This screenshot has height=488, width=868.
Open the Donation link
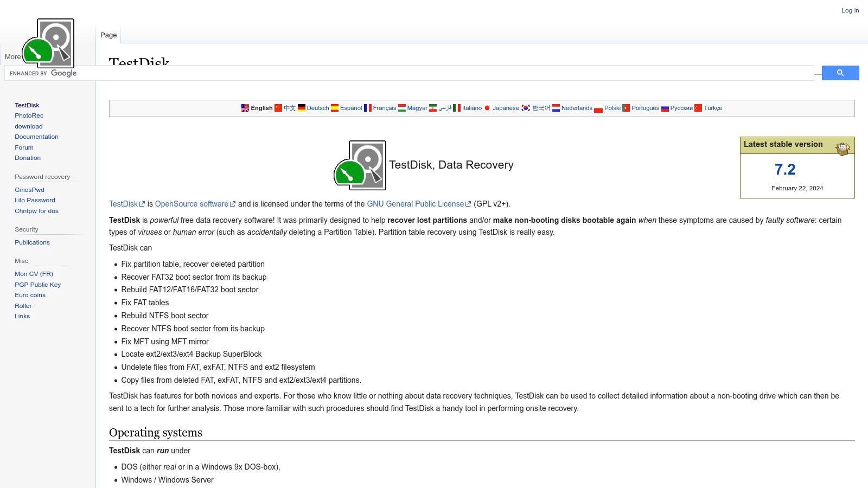tap(28, 158)
